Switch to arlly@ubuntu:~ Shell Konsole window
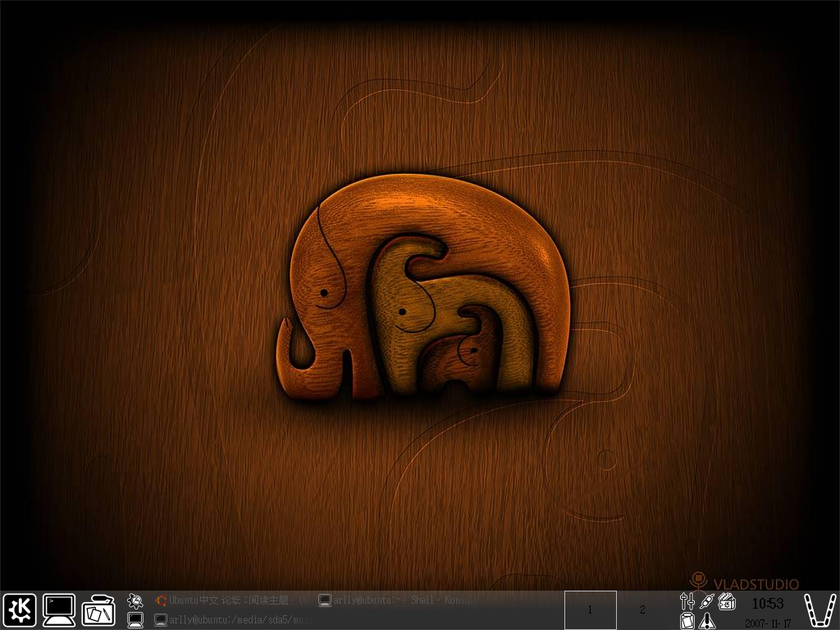Viewport: 840px width, 630px height. (x=395, y=600)
